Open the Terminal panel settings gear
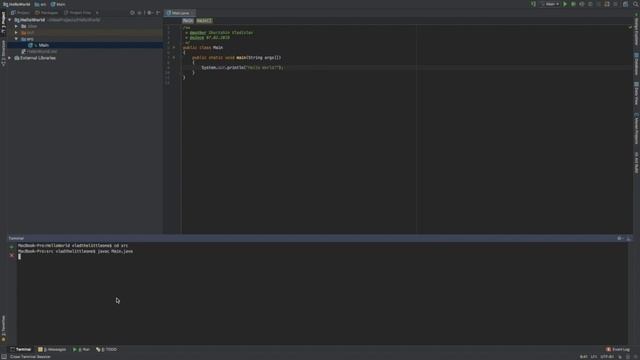The image size is (640, 360). click(x=620, y=238)
